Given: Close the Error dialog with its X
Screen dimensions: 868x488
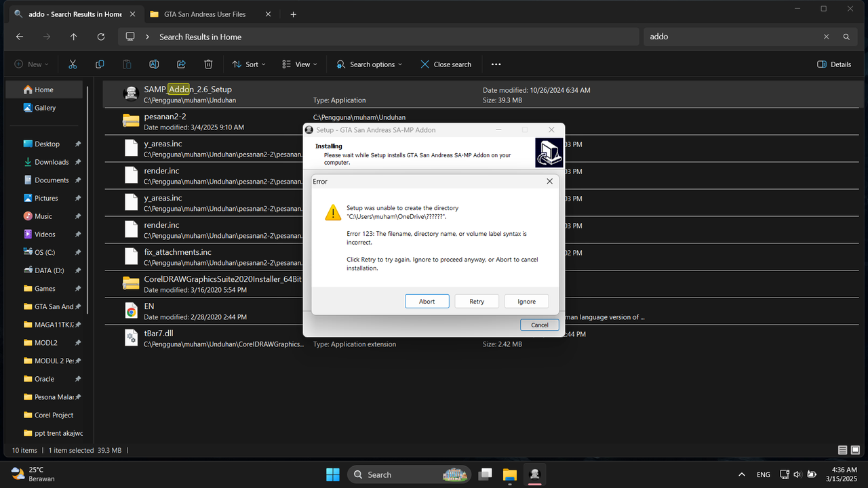Looking at the screenshot, I should pyautogui.click(x=549, y=182).
